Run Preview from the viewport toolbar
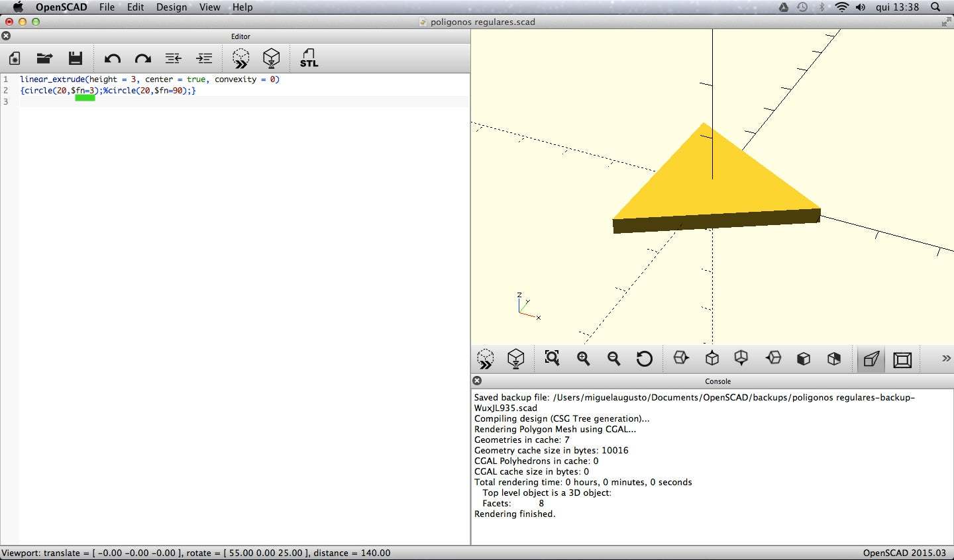The height and width of the screenshot is (560, 954). [486, 359]
